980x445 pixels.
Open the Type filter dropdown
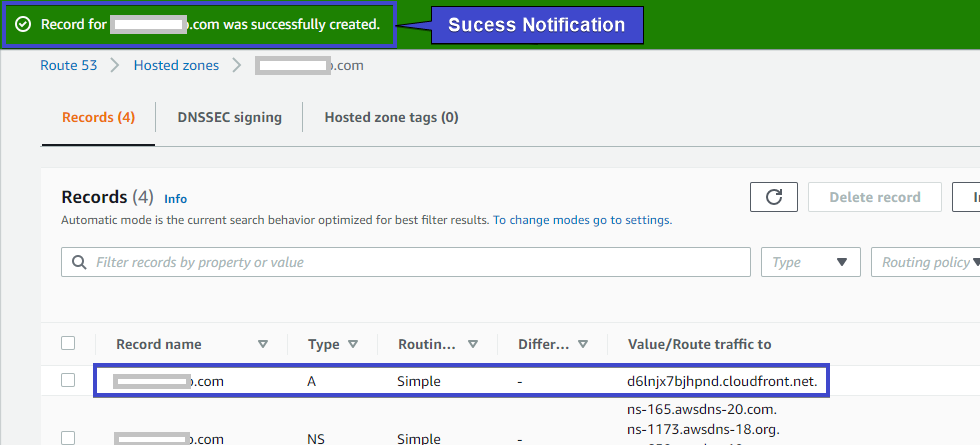pyautogui.click(x=811, y=262)
